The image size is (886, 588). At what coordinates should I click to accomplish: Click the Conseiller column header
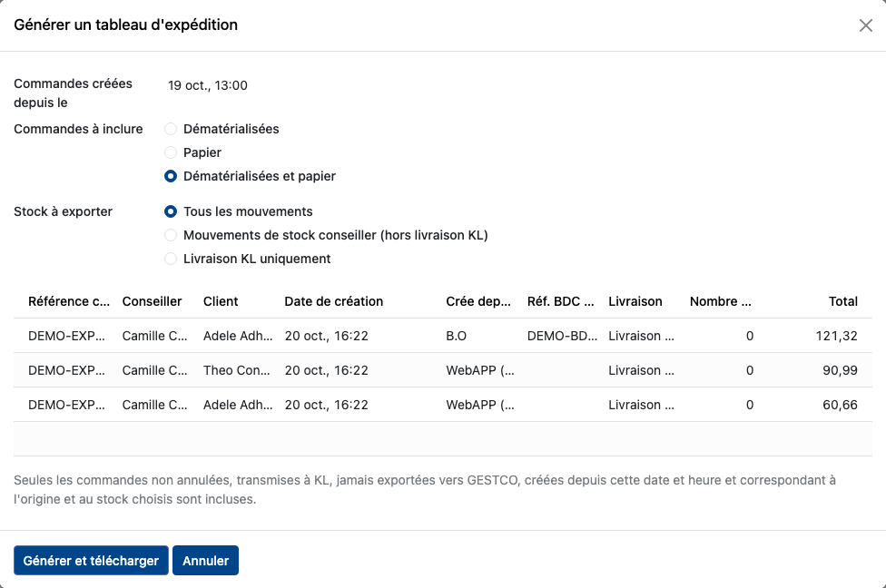click(x=152, y=301)
